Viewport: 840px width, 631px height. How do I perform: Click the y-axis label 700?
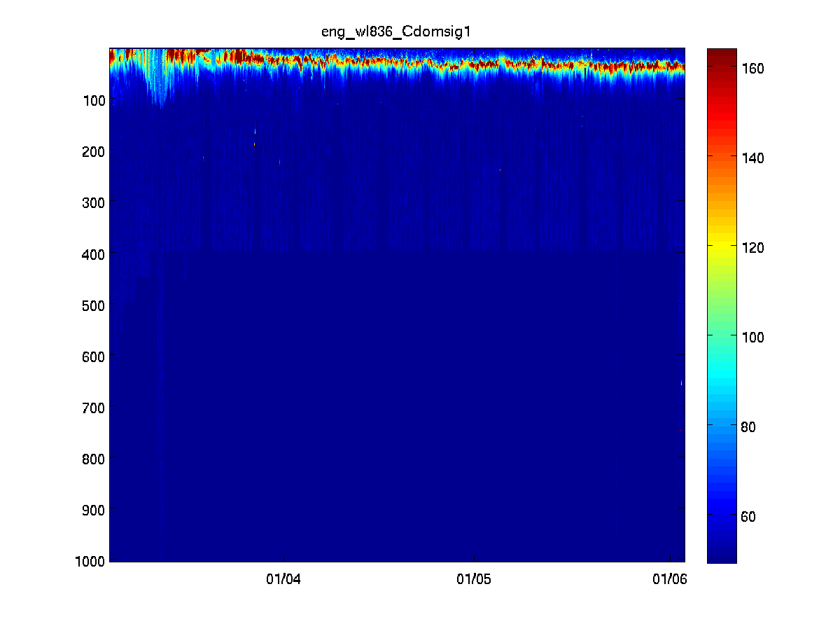pos(95,408)
